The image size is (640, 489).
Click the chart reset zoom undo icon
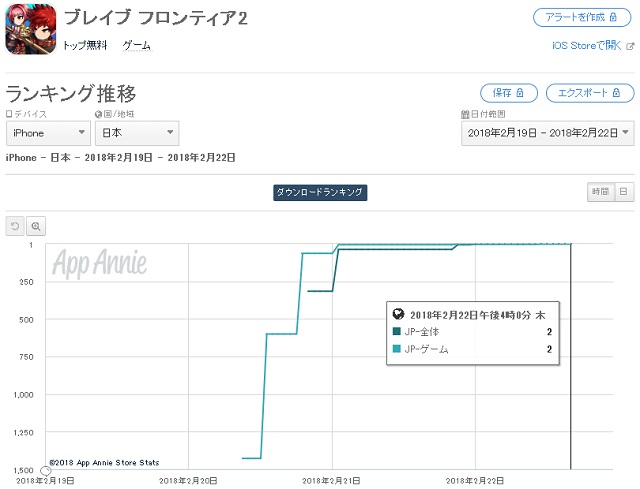tap(15, 226)
